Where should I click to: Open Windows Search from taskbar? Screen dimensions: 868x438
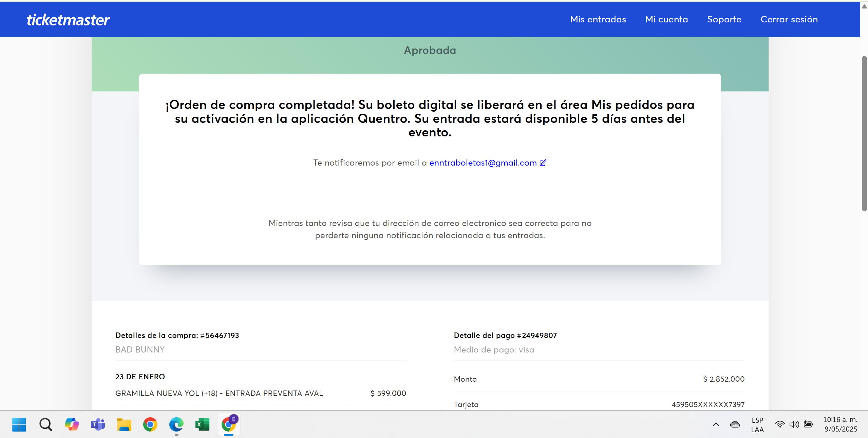point(45,424)
